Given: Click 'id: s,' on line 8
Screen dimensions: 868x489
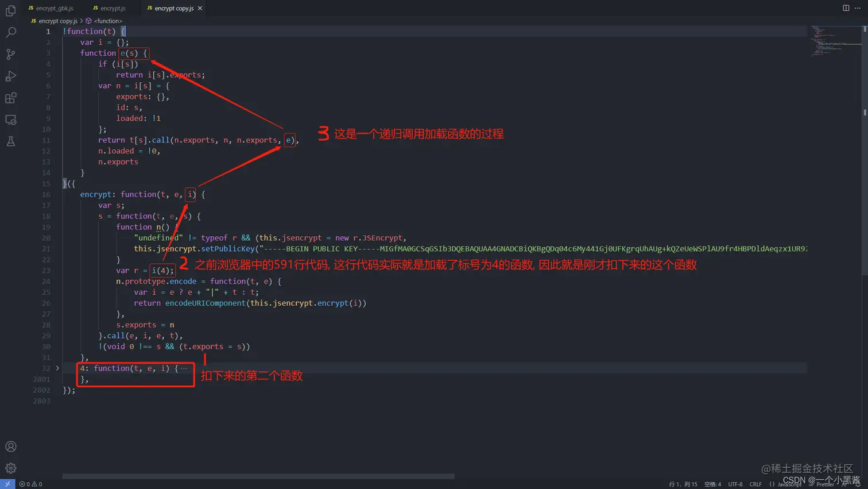Looking at the screenshot, I should pos(129,107).
